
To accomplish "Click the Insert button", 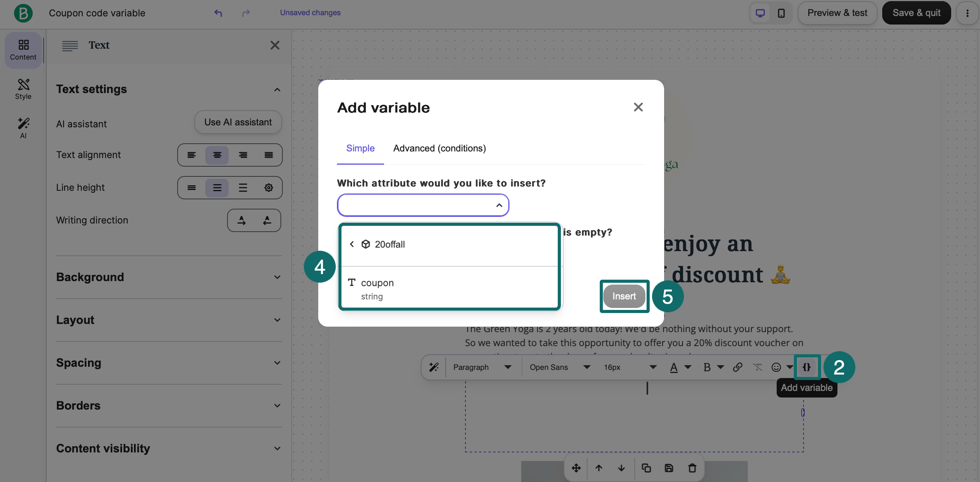I will (624, 296).
